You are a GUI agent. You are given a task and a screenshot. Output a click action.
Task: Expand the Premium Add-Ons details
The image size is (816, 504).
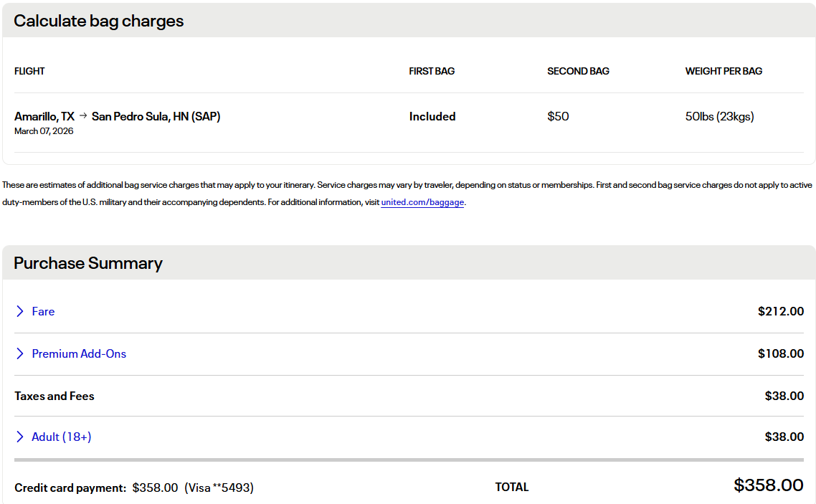tap(79, 353)
